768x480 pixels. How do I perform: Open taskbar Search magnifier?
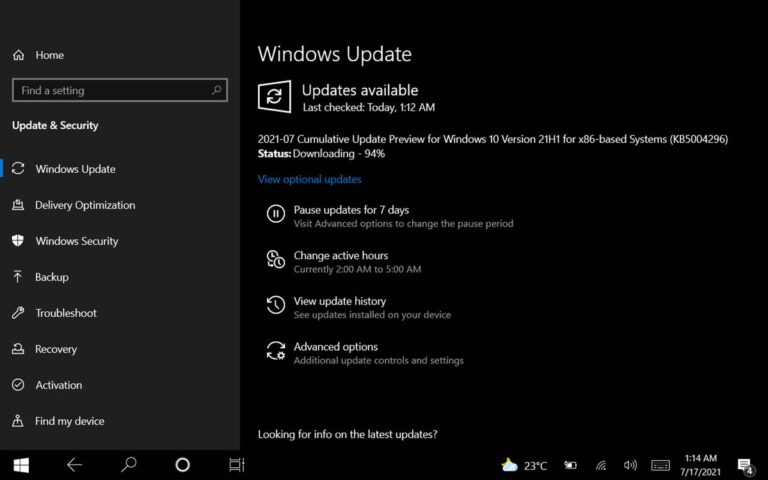[128, 465]
